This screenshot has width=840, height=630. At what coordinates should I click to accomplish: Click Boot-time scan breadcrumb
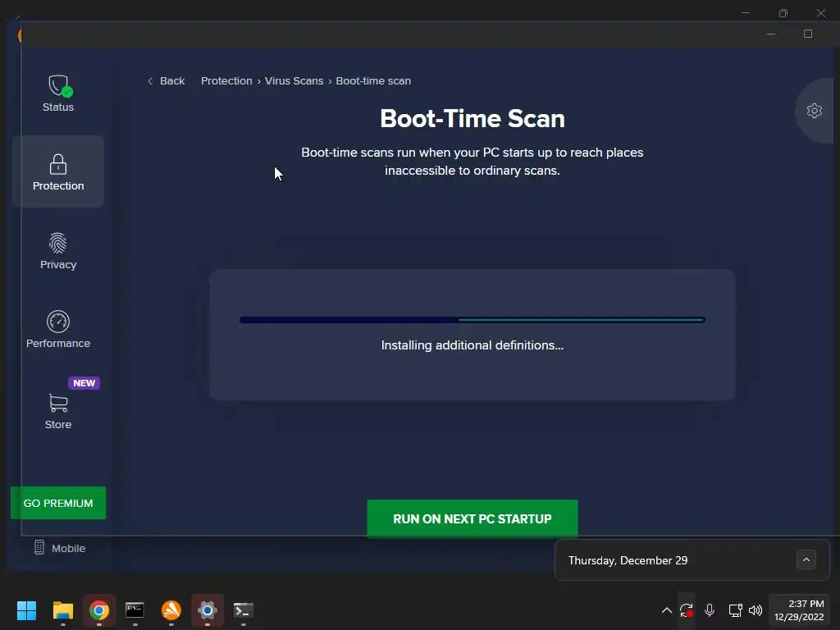(x=373, y=81)
